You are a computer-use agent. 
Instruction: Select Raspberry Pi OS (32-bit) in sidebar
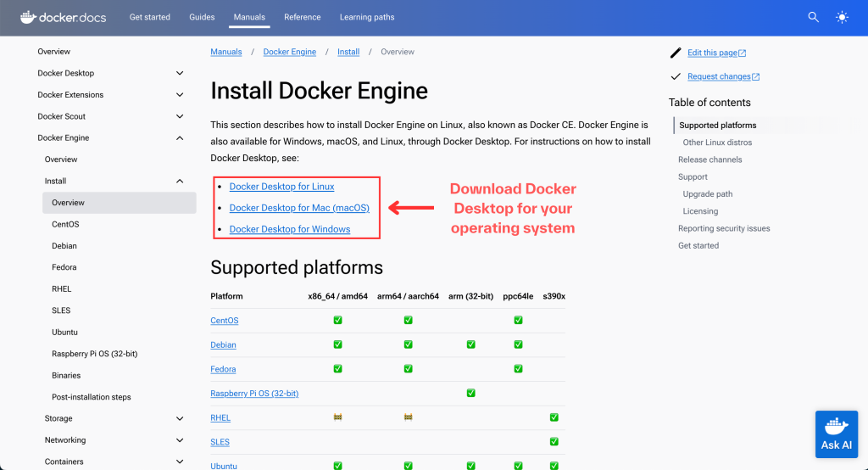click(95, 354)
